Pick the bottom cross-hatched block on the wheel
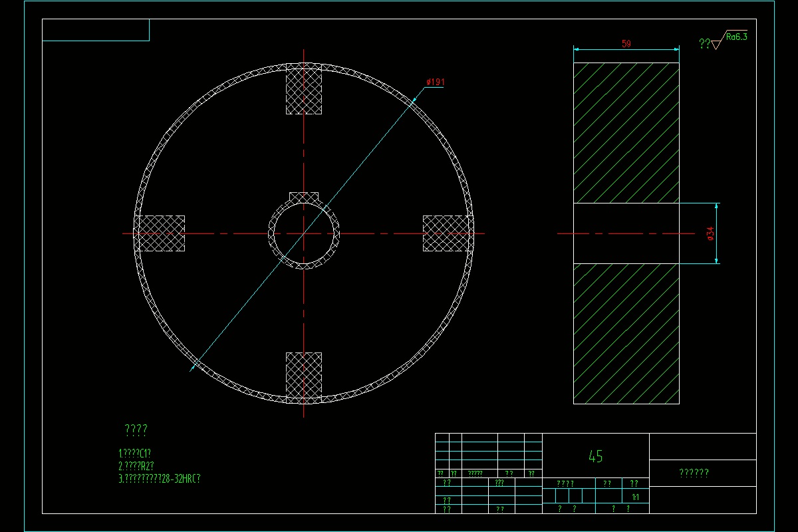Screen dimensions: 798x532 (304, 378)
